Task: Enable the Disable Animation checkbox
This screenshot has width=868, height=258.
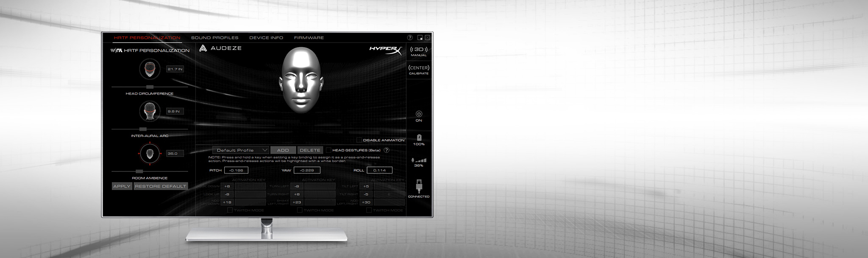Action: coord(359,140)
